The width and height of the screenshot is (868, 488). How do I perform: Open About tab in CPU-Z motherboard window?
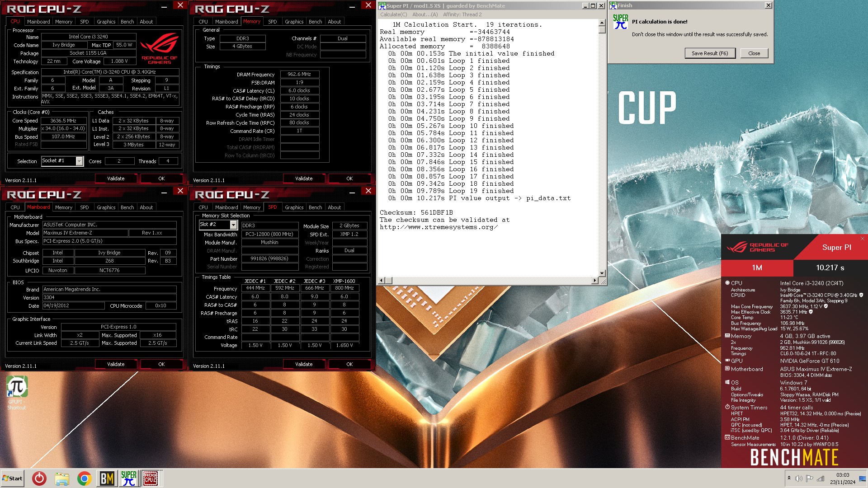click(146, 207)
